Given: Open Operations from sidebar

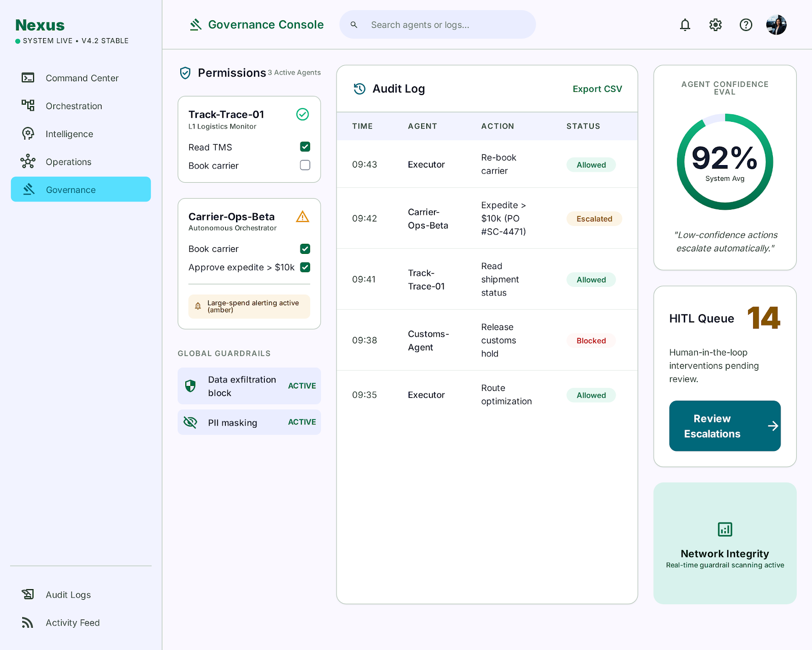Looking at the screenshot, I should 81,161.
